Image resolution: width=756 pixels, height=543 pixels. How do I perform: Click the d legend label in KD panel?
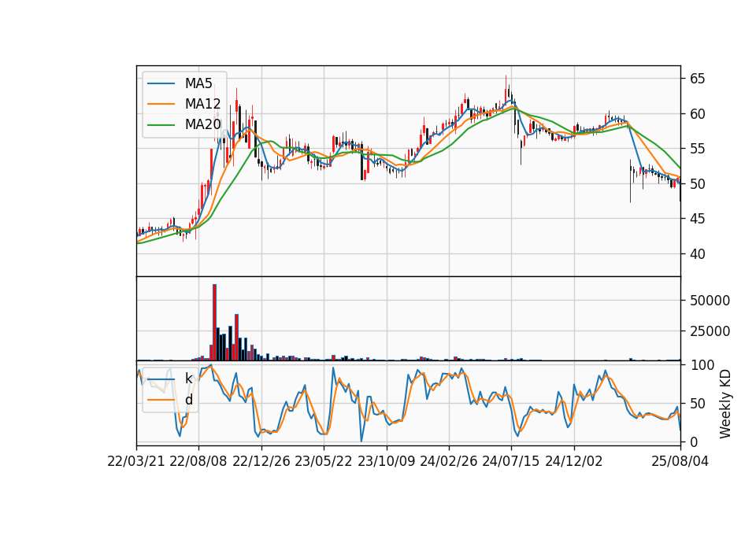click(188, 400)
